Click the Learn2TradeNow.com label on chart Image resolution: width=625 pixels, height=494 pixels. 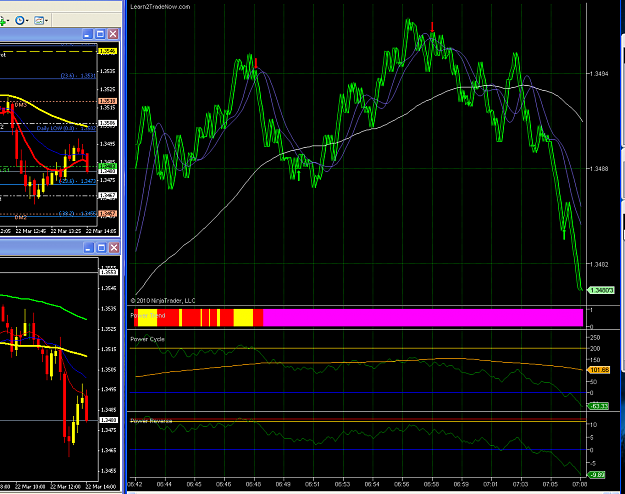tap(160, 7)
